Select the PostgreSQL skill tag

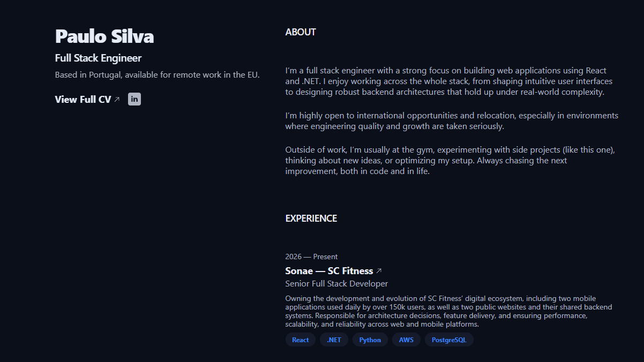coord(448,340)
